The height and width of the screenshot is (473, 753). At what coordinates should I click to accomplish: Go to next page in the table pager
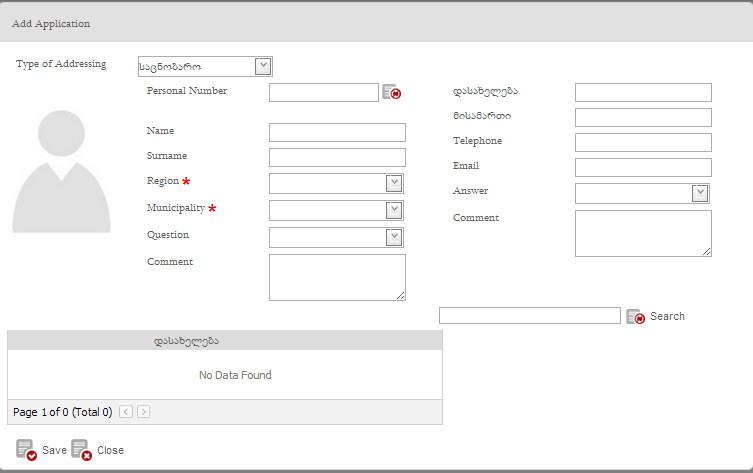tap(144, 411)
